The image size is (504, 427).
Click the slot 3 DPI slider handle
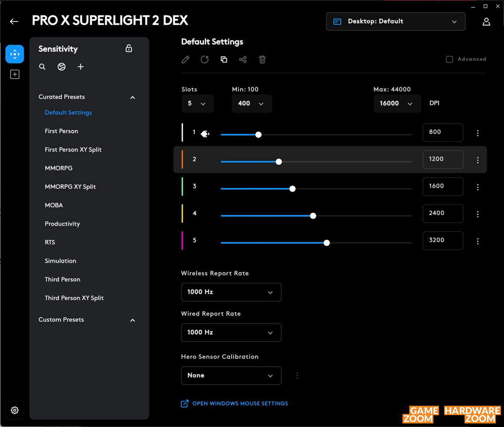coord(293,189)
